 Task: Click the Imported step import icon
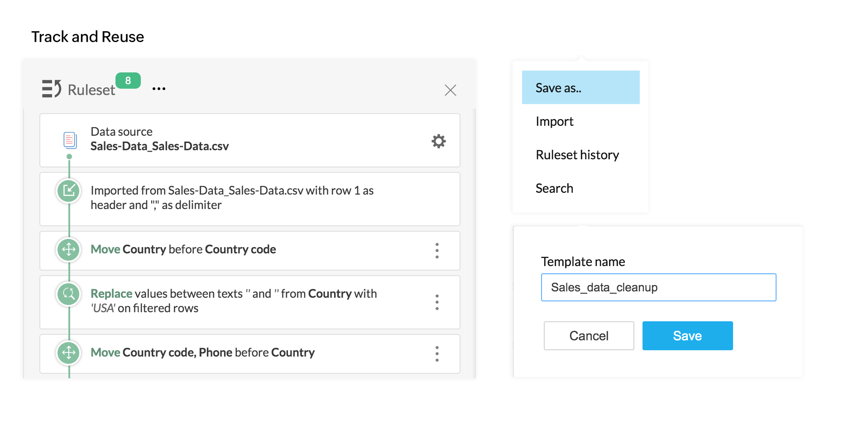[x=69, y=191]
